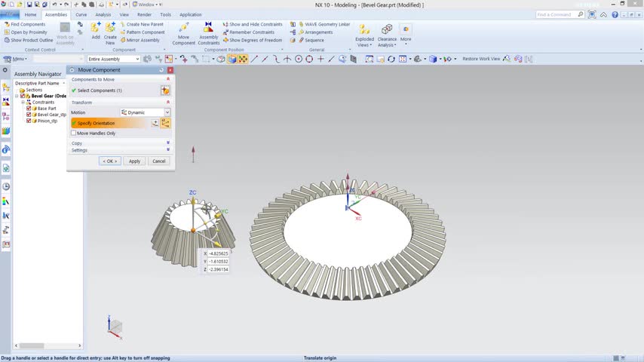The height and width of the screenshot is (362, 644).
Task: Click the Select Components cube icon
Action: click(x=165, y=90)
